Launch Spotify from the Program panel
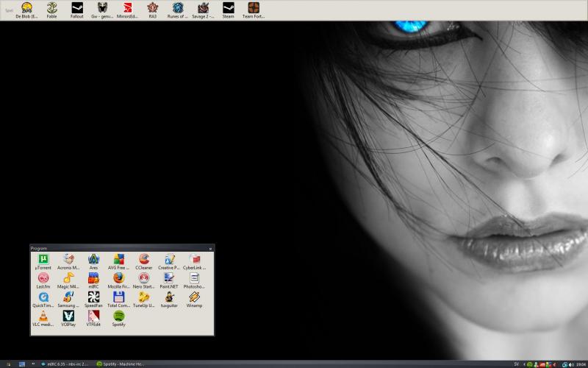This screenshot has width=588, height=368. pyautogui.click(x=118, y=316)
